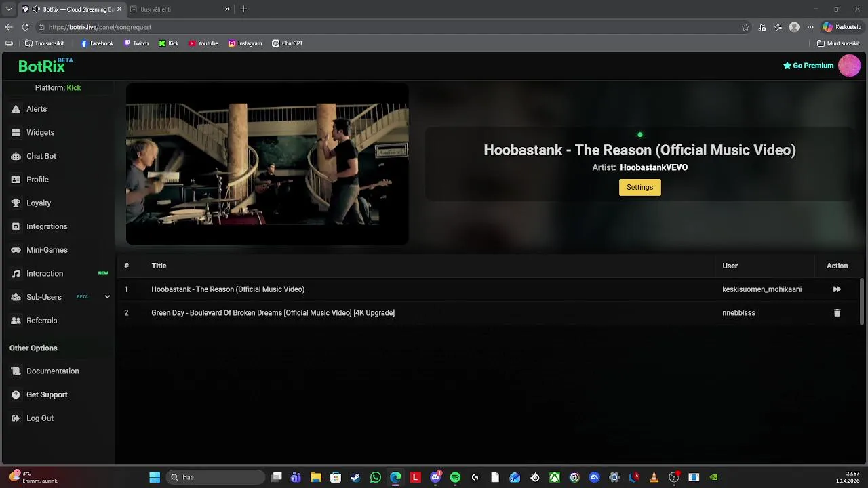Image resolution: width=868 pixels, height=488 pixels.
Task: Open Steam from the taskbar
Action: [x=355, y=477]
